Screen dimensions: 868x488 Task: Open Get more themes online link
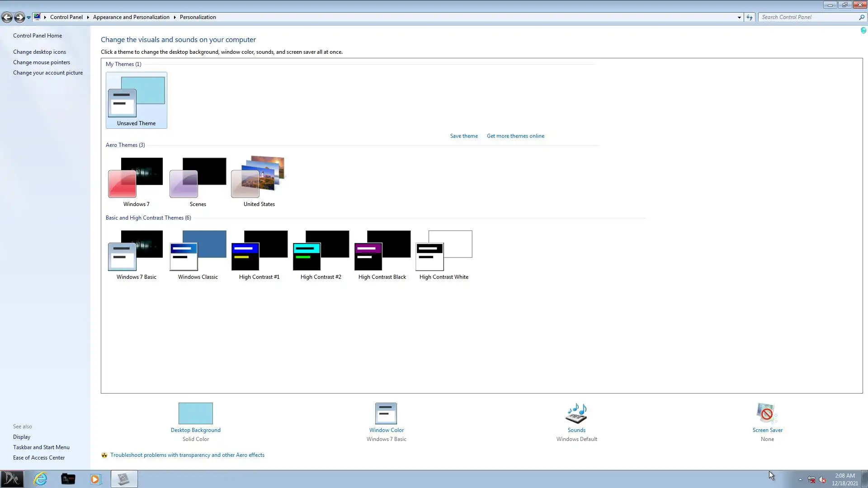click(515, 136)
